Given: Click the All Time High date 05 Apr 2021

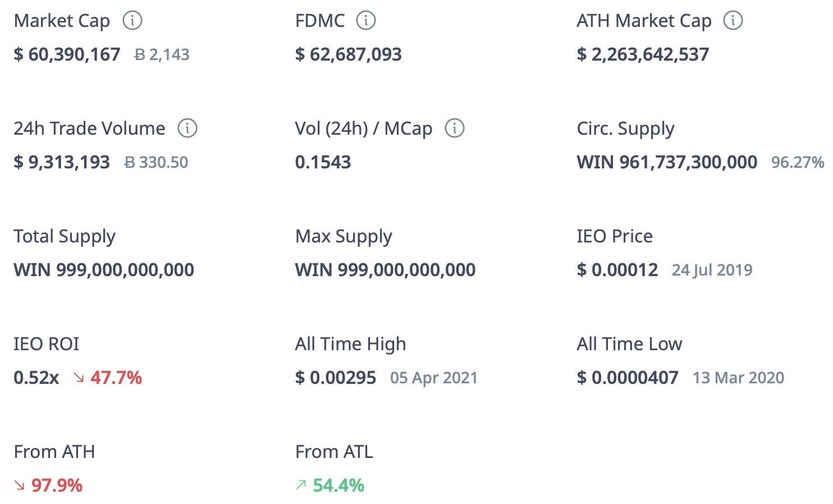Looking at the screenshot, I should click(x=433, y=378).
